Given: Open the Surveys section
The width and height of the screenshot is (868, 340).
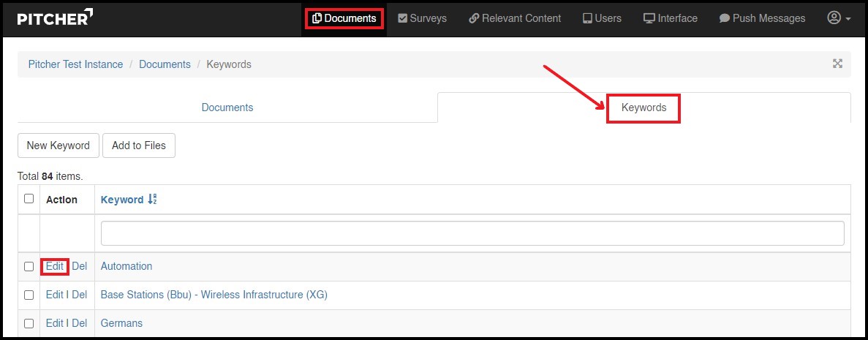Looking at the screenshot, I should click(422, 18).
